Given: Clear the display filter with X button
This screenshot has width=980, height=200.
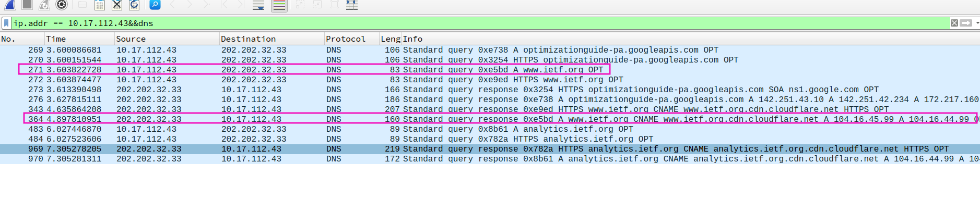Looking at the screenshot, I should (954, 23).
